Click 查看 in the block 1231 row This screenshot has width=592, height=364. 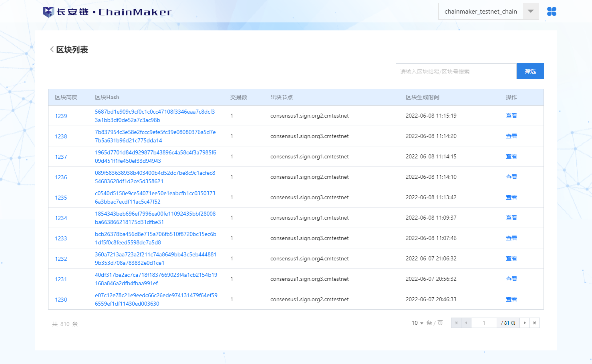coord(511,279)
